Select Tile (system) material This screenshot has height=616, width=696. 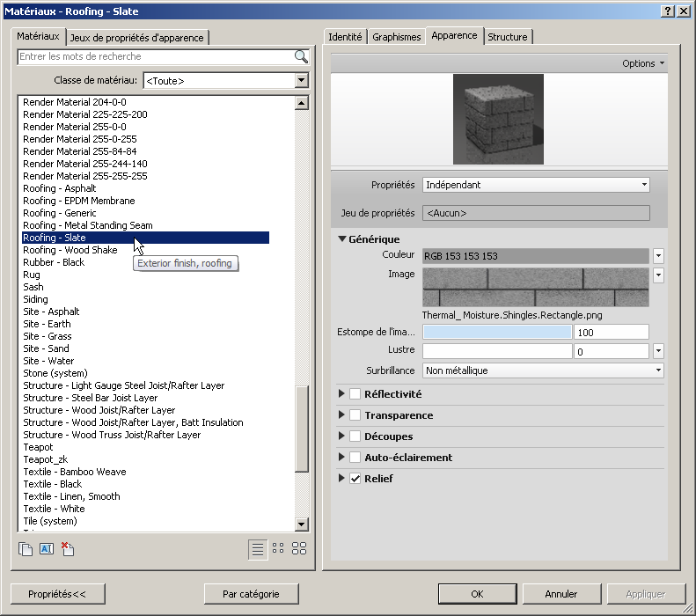49,521
